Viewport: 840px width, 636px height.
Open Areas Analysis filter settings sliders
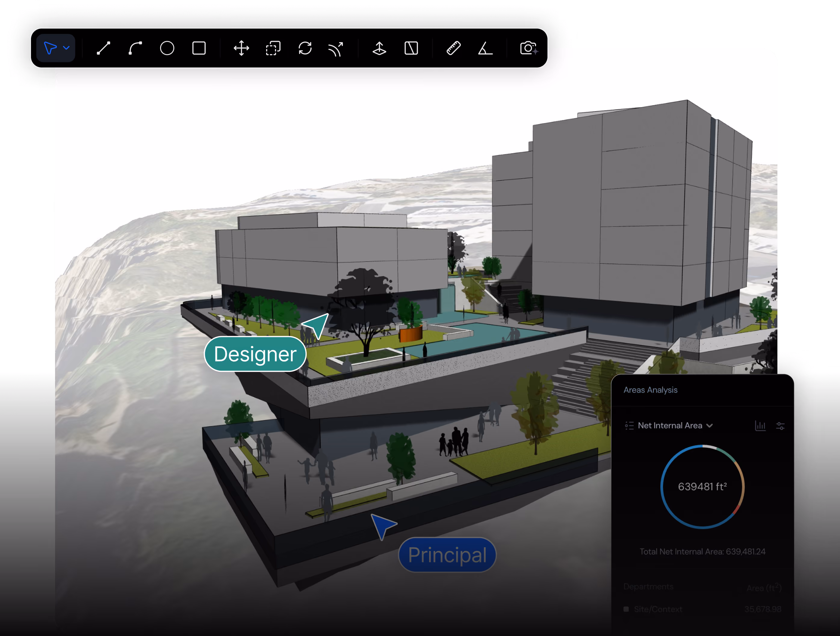point(780,426)
